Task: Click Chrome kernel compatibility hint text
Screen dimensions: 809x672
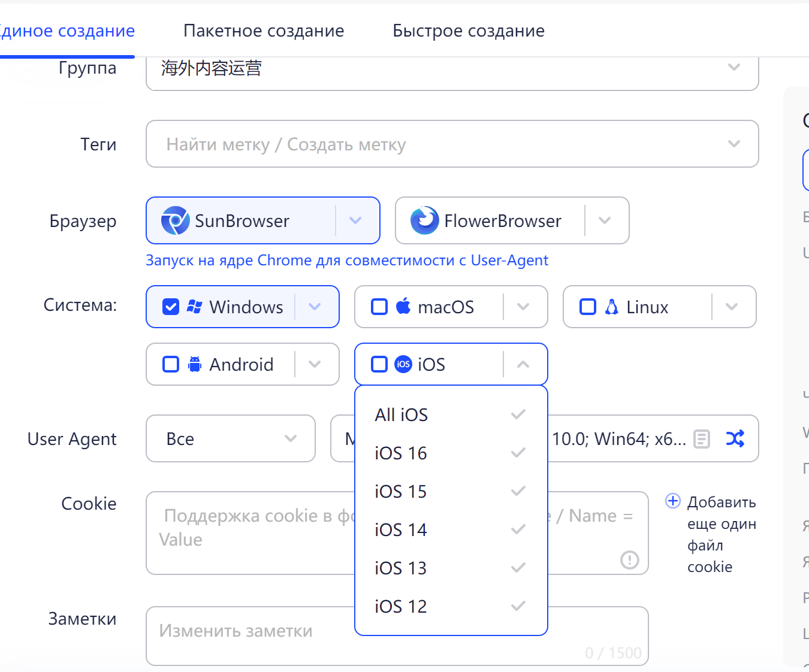Action: tap(347, 261)
